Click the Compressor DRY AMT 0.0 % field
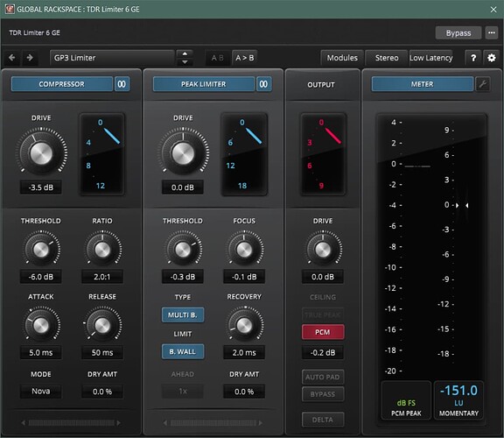 (x=102, y=392)
